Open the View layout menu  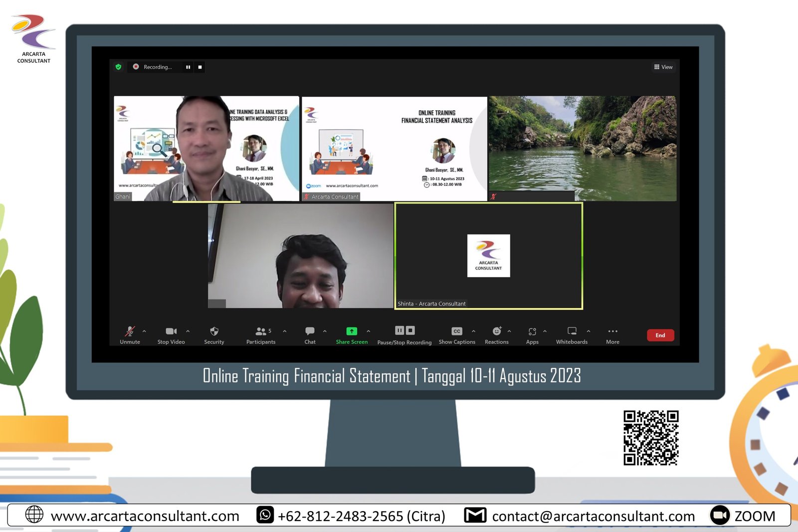tap(663, 67)
